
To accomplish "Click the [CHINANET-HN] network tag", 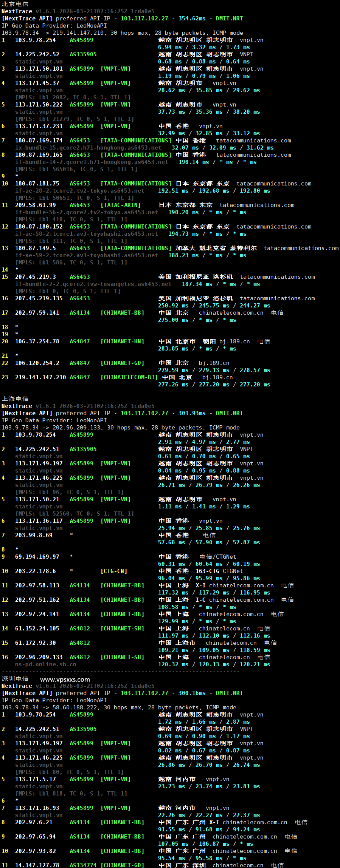I will pos(123,341).
